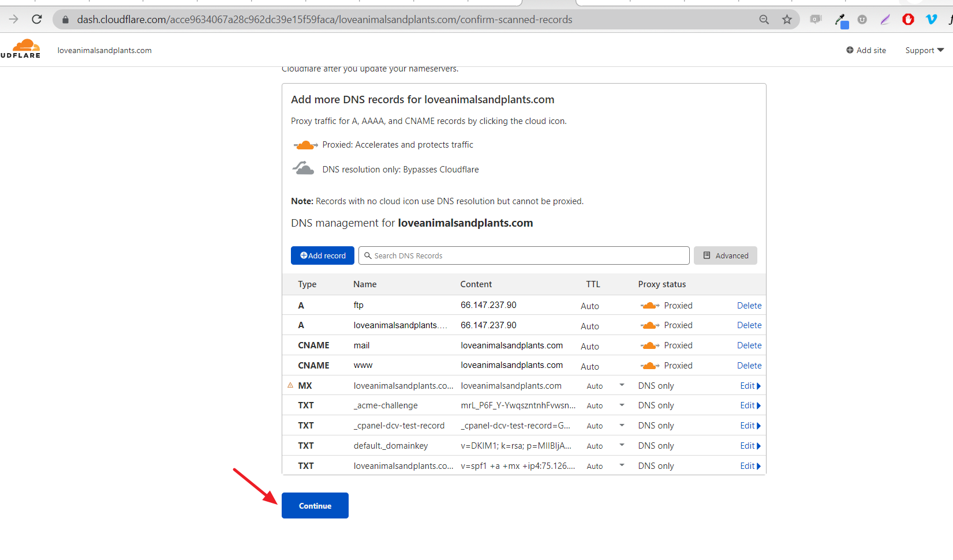Click the browser forward arrow

click(x=13, y=20)
